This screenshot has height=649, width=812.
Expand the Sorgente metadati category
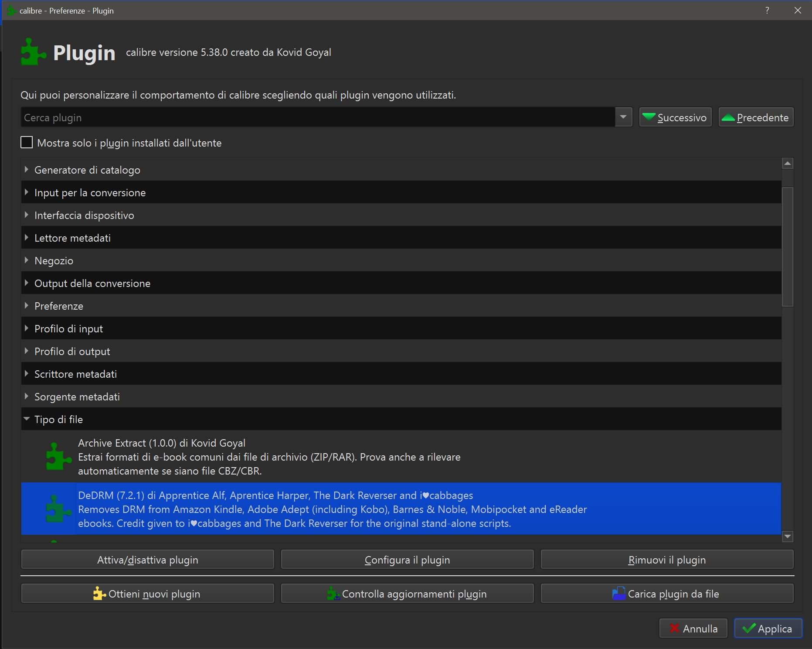pos(27,396)
